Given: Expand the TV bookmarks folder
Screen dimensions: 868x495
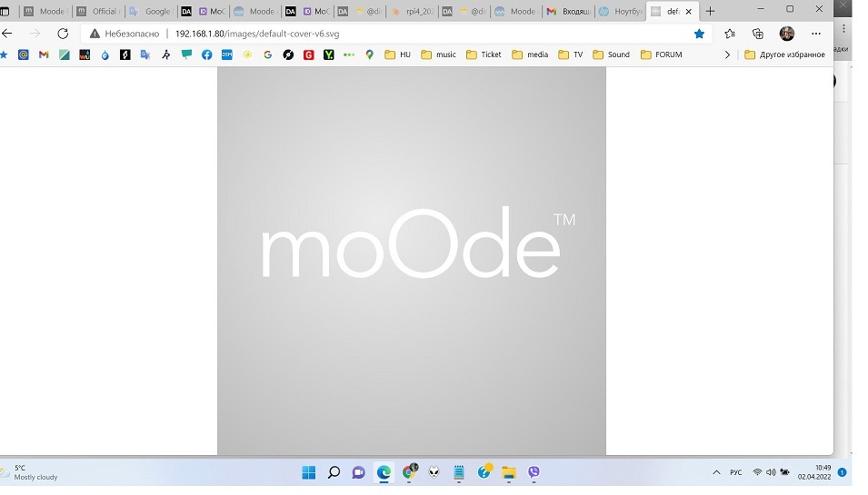Looking at the screenshot, I should click(x=570, y=54).
